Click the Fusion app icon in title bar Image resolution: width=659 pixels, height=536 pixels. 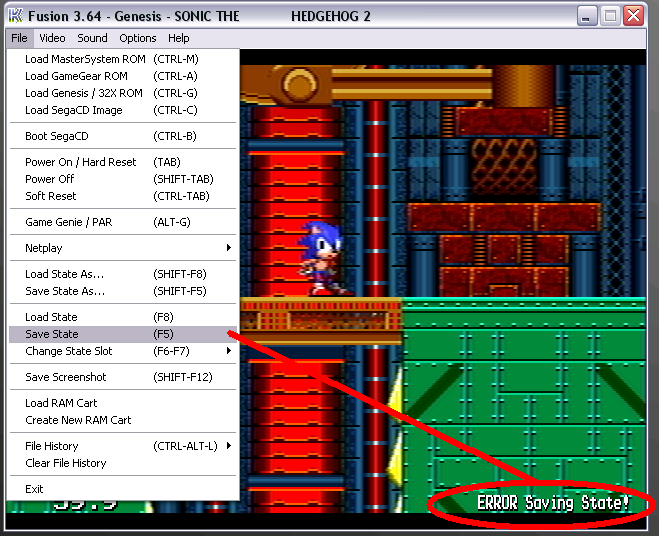(16, 16)
